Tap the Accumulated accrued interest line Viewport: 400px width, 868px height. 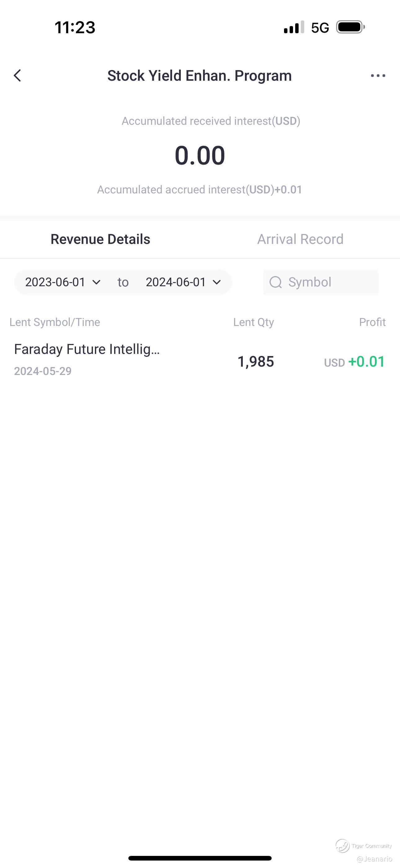click(x=200, y=190)
